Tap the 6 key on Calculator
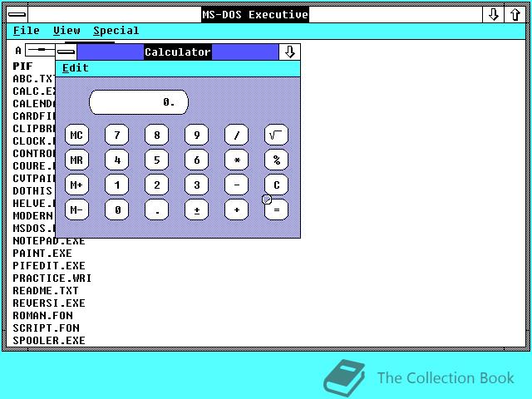This screenshot has height=399, width=532. coord(197,160)
